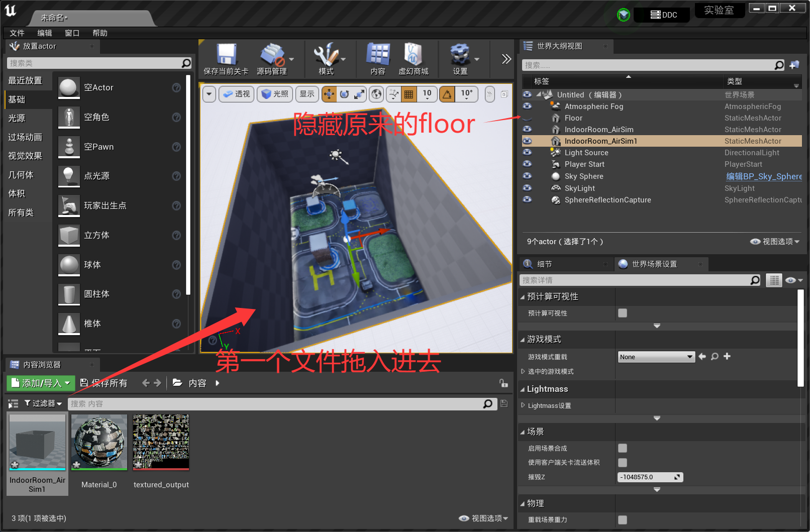The image size is (810, 532).
Task: Hide the Sky Sphere actor
Action: click(527, 176)
